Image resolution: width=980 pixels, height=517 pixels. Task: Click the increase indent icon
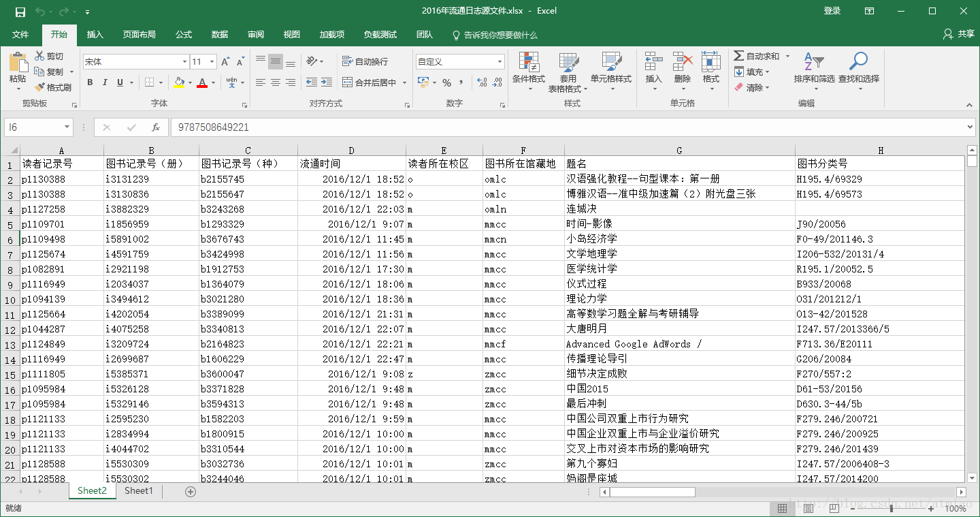[x=327, y=82]
